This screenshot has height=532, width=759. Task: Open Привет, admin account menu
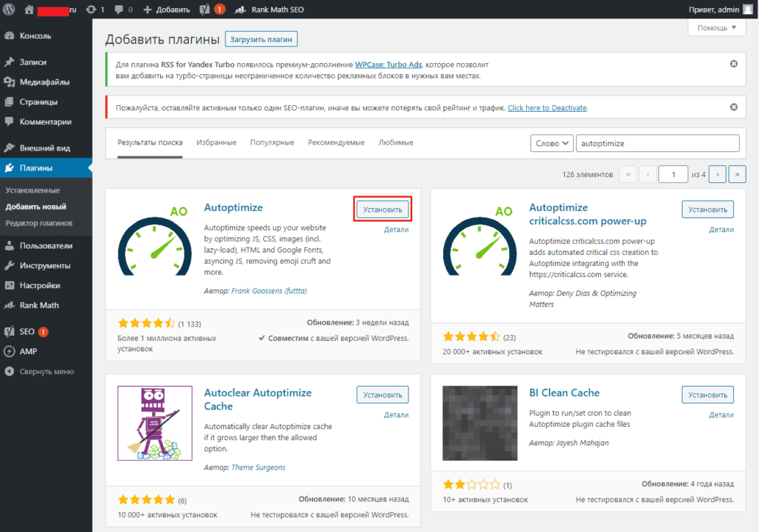pos(720,9)
